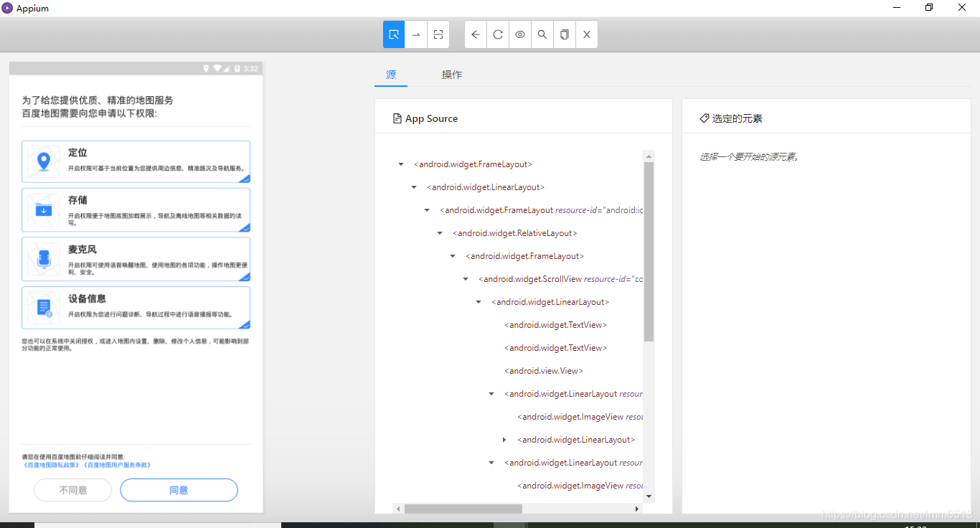Click the phone status bar Wi-Fi icon
This screenshot has height=528, width=980.
[x=217, y=68]
